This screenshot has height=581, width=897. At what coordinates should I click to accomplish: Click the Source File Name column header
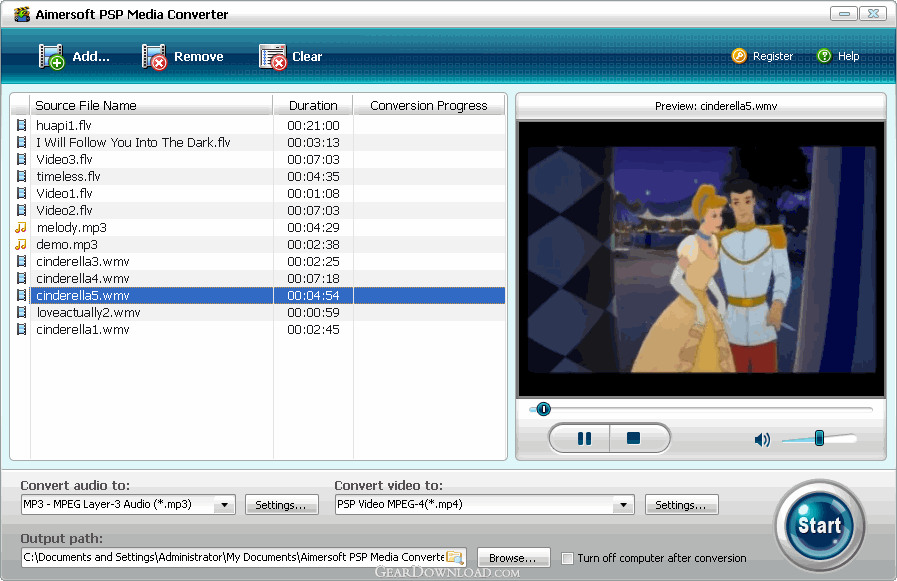[x=151, y=106]
